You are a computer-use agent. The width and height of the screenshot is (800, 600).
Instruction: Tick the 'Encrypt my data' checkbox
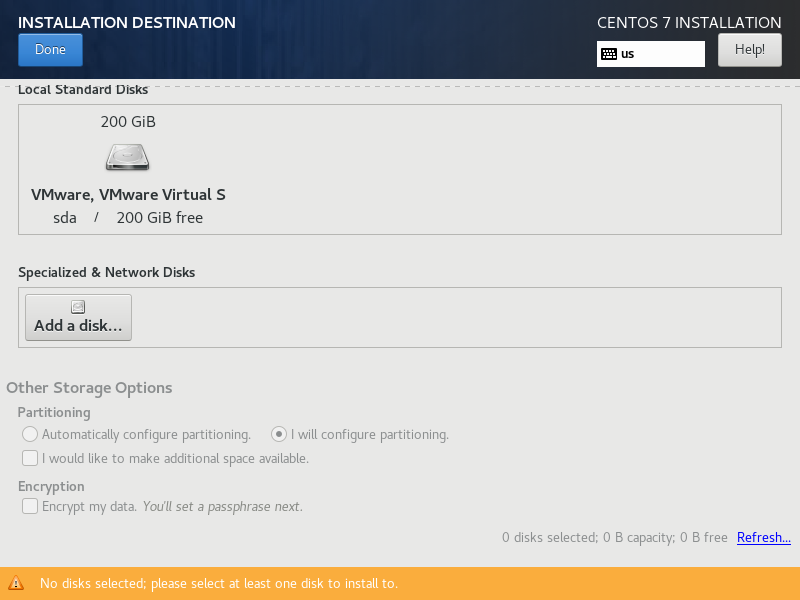30,507
